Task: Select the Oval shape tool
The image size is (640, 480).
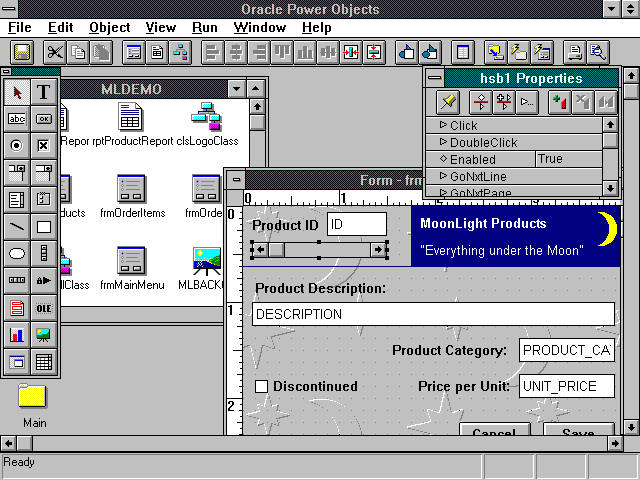Action: click(x=17, y=254)
